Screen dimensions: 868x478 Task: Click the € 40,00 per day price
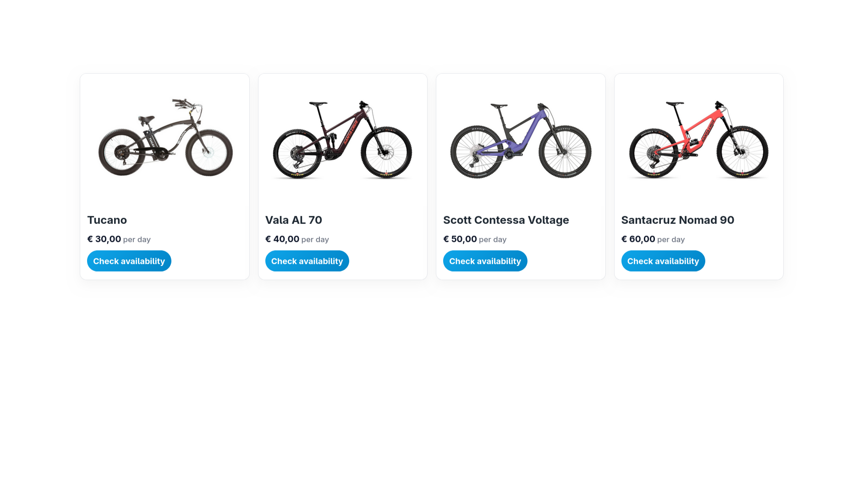tap(297, 239)
